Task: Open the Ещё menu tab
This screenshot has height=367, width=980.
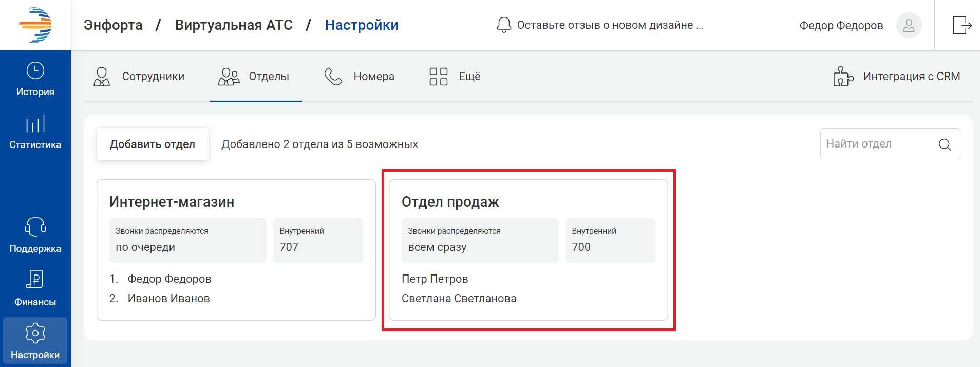Action: [455, 77]
